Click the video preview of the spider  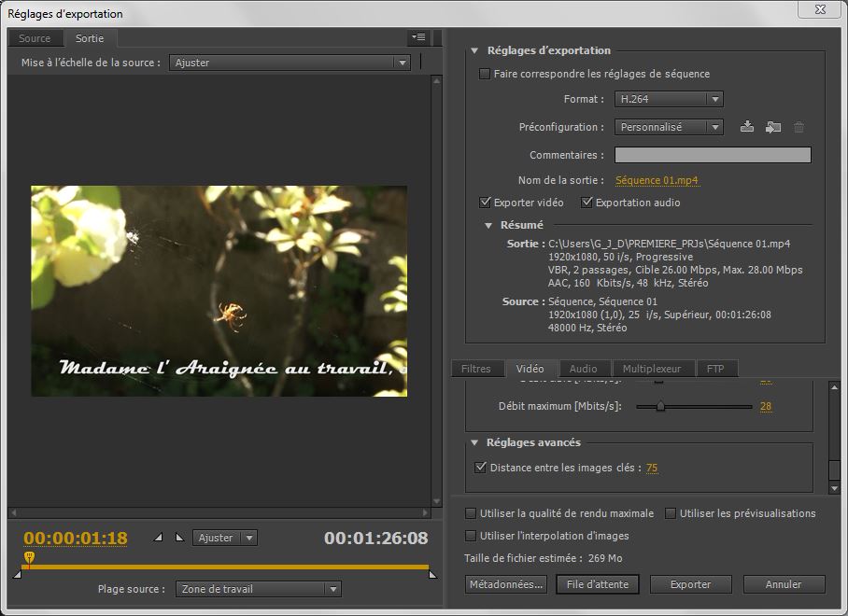[x=219, y=290]
